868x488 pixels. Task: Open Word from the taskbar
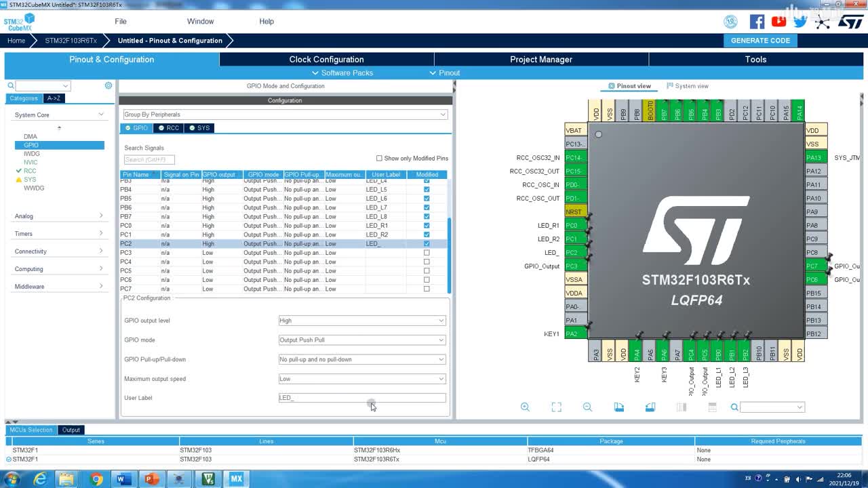point(123,479)
